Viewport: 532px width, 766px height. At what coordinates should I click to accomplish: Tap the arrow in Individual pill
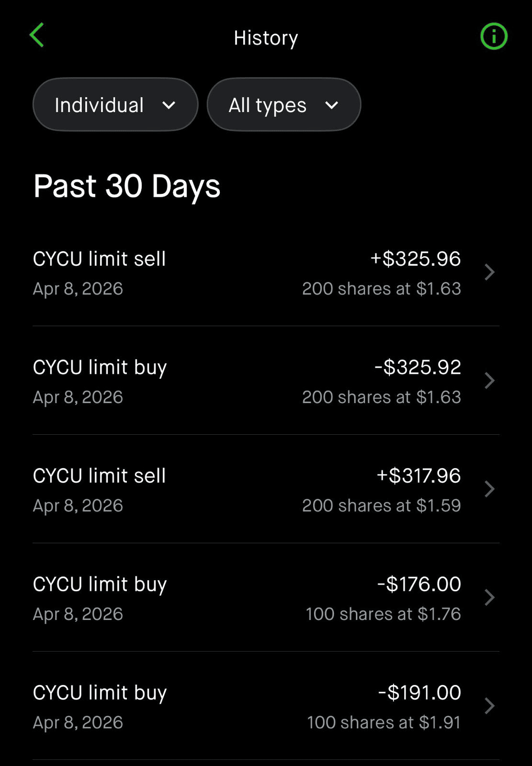click(169, 105)
